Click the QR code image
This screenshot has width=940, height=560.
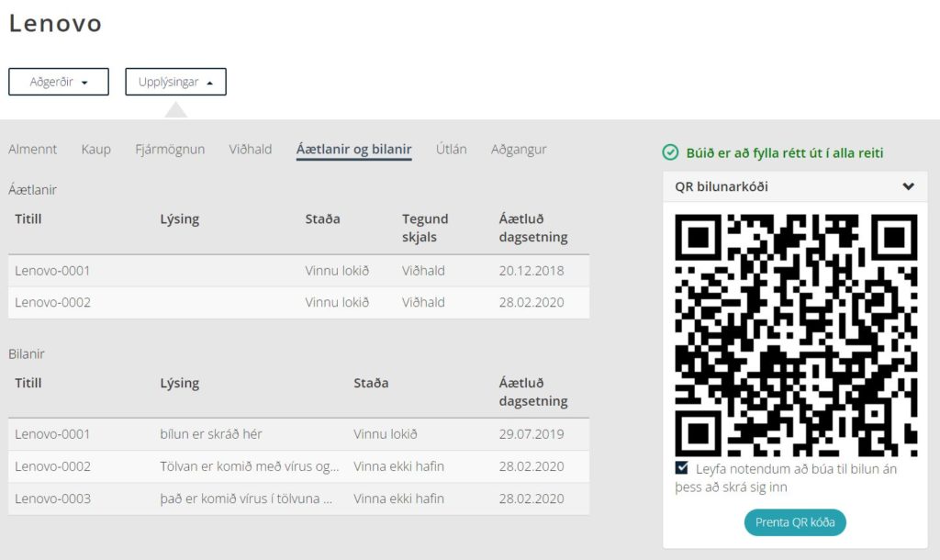tap(796, 335)
